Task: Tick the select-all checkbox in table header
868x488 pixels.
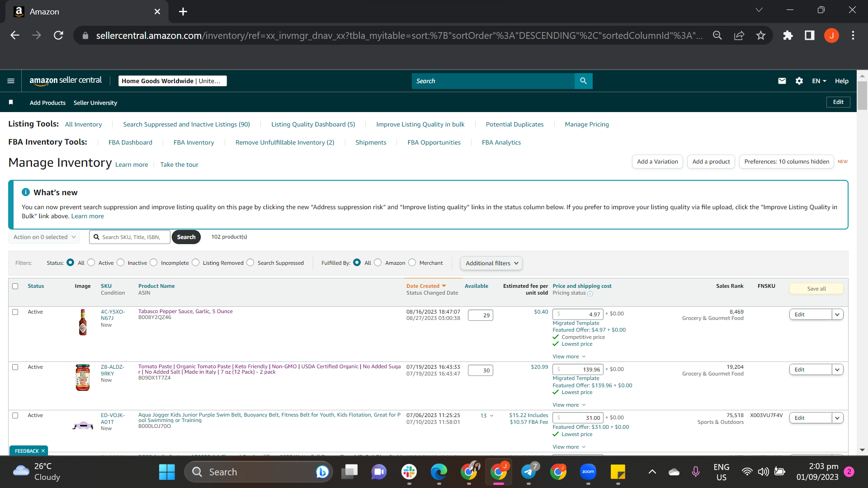Action: coord(15,286)
